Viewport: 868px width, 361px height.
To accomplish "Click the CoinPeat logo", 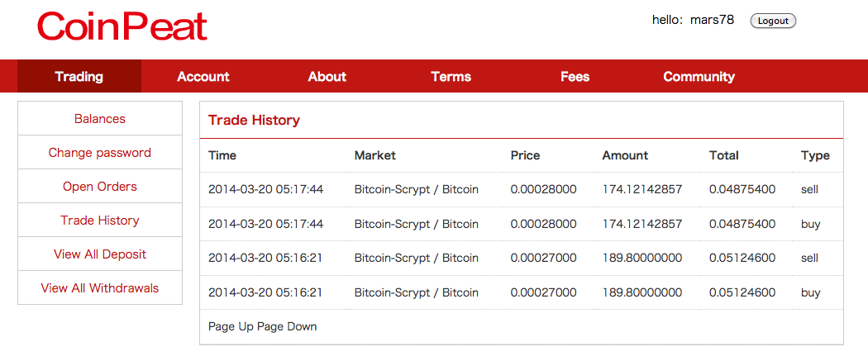I will point(122,26).
